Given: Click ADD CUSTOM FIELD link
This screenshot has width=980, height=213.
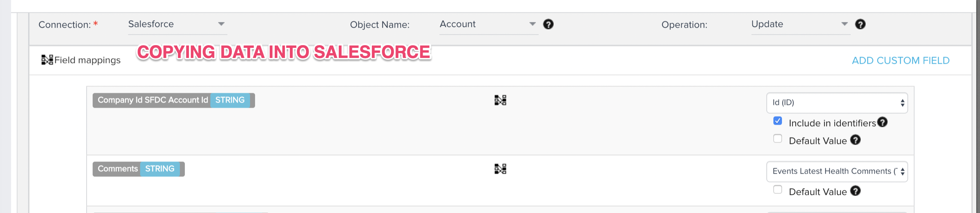Looking at the screenshot, I should (900, 61).
